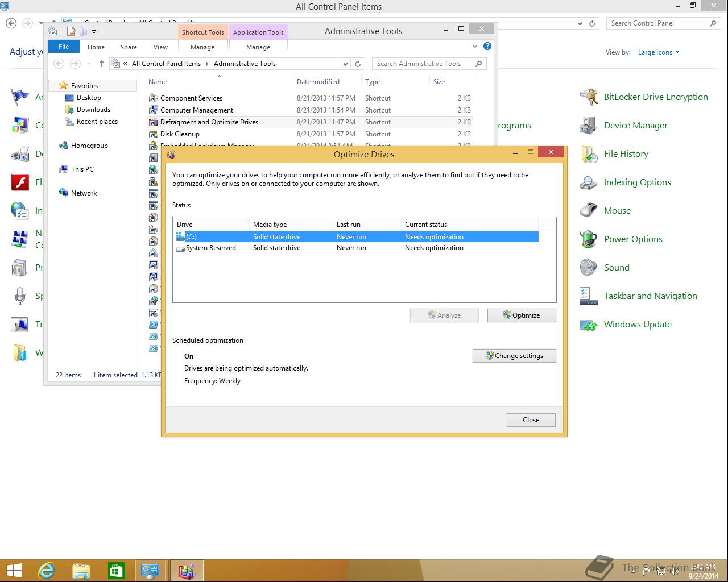
Task: Expand the Explorer ribbon chevron
Action: click(x=475, y=47)
